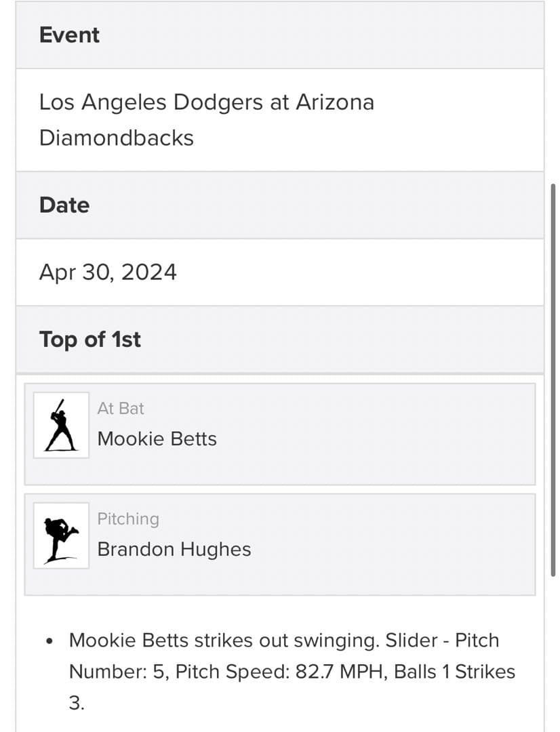Click the Pitching label
Image resolution: width=560 pixels, height=732 pixels.
coord(128,518)
